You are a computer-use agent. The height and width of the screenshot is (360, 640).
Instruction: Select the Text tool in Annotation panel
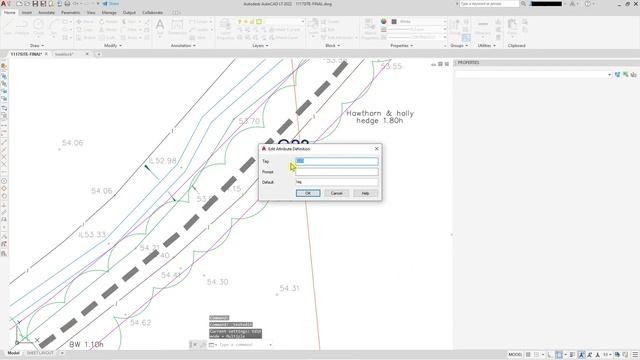click(160, 27)
